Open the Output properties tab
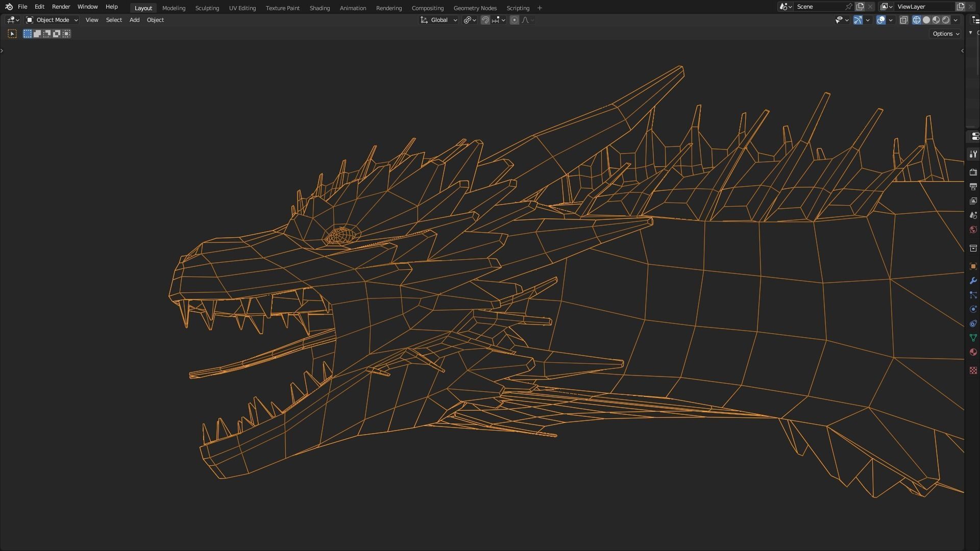The width and height of the screenshot is (980, 551). tap(973, 187)
